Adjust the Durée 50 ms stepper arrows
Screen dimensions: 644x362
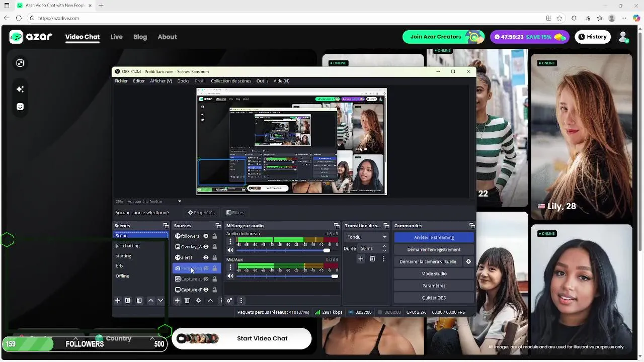coord(385,248)
